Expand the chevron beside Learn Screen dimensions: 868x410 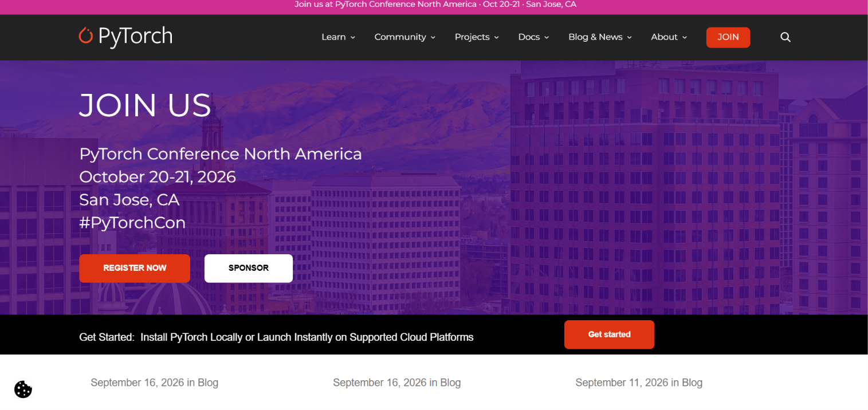353,37
